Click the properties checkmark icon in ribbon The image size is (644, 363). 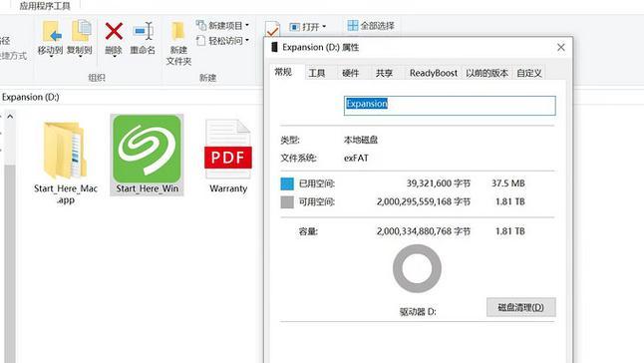point(272,28)
